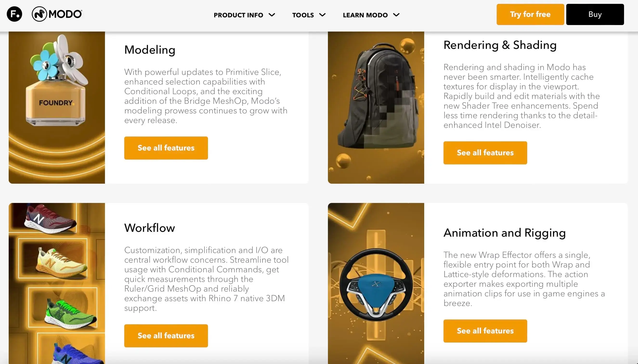This screenshot has height=364, width=638.
Task: Click the black Buy button
Action: [x=595, y=14]
